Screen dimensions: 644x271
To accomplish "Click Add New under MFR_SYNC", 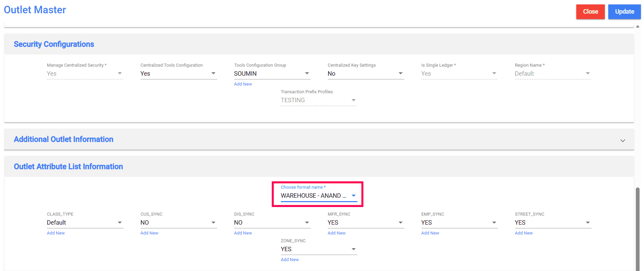I will coord(337,233).
